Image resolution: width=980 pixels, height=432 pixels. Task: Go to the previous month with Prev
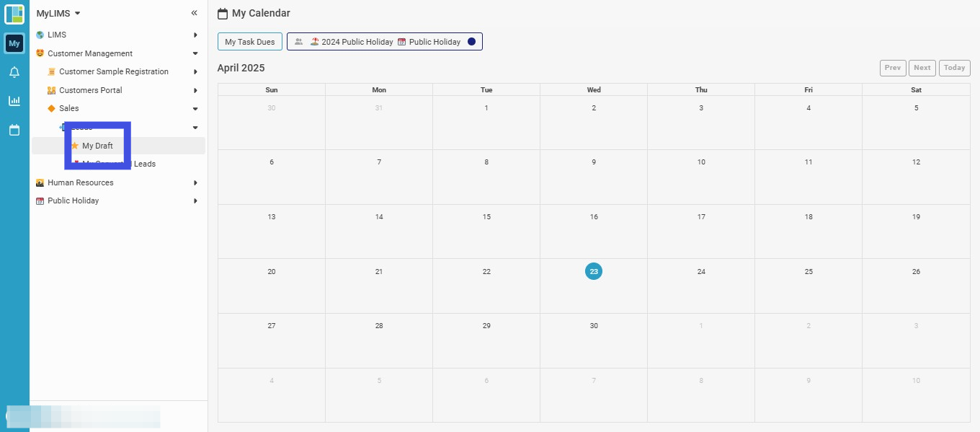click(893, 68)
